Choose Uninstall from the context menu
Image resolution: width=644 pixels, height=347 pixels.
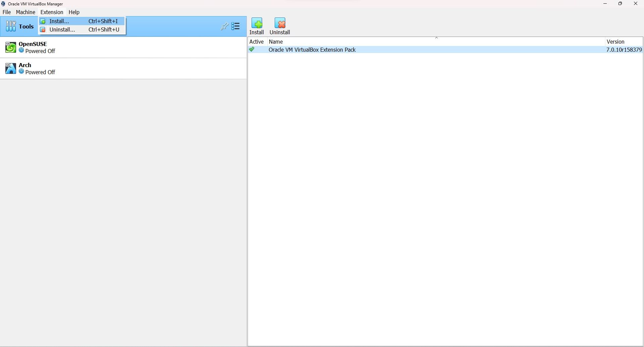click(x=62, y=30)
